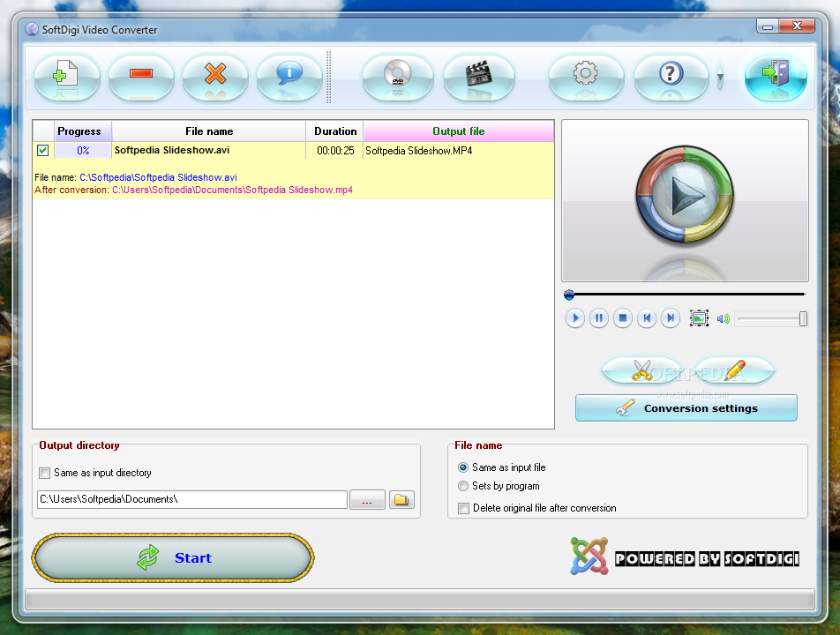Click the DVD disc toolbar icon
This screenshot has height=635, width=840.
click(x=398, y=77)
